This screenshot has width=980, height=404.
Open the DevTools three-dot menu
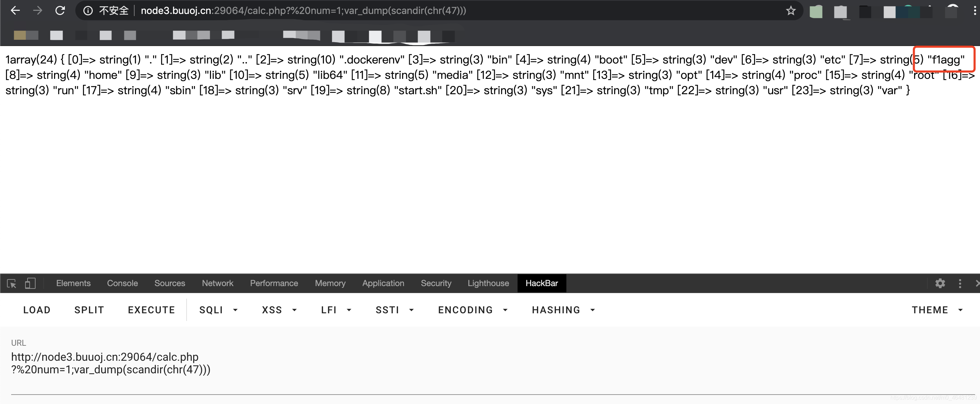(x=960, y=283)
